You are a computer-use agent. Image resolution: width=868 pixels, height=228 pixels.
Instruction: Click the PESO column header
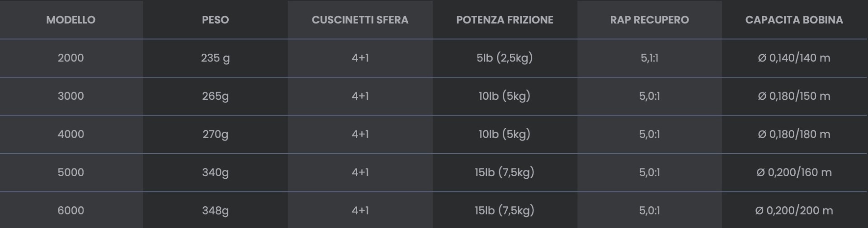(215, 20)
